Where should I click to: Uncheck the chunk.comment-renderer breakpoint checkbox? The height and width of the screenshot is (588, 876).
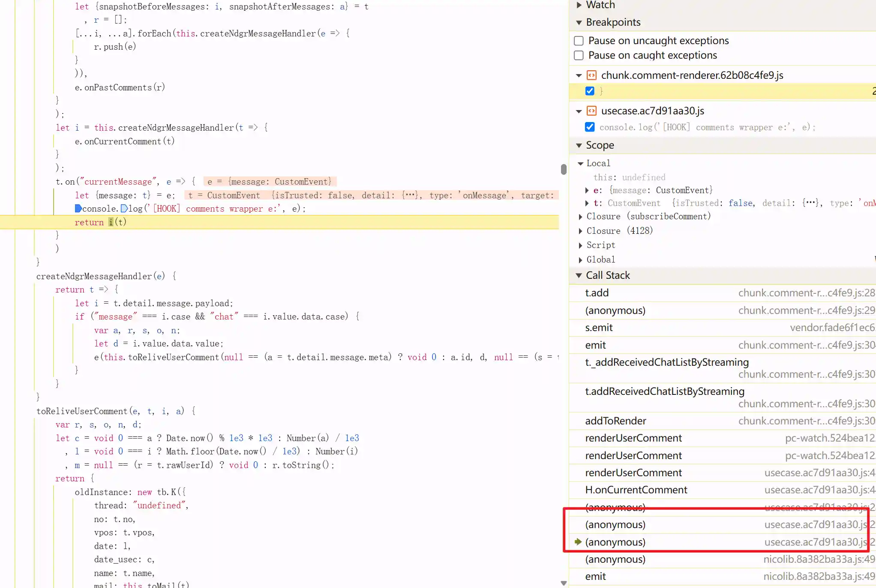[590, 91]
